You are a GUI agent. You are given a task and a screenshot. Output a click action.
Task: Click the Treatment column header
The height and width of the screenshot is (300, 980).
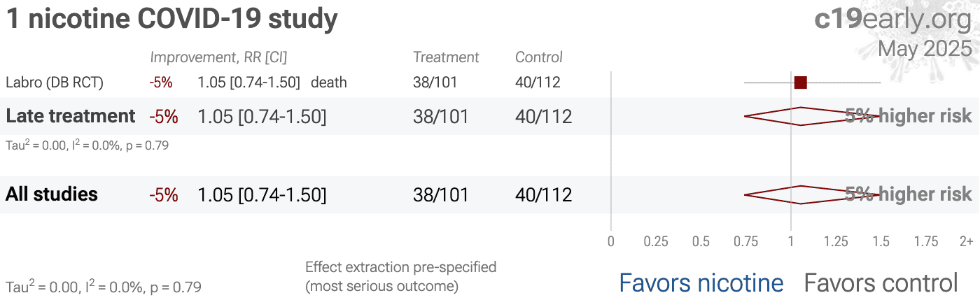pyautogui.click(x=446, y=57)
